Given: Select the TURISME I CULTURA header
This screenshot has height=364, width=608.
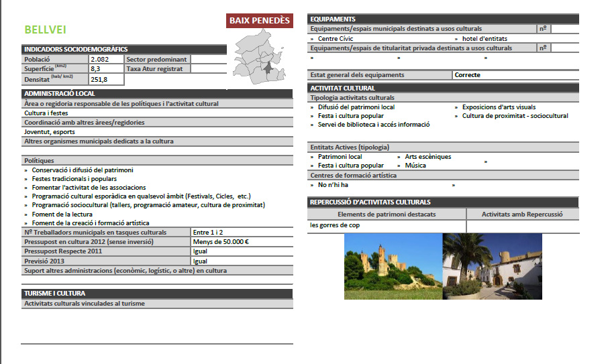Looking at the screenshot, I should point(157,294).
